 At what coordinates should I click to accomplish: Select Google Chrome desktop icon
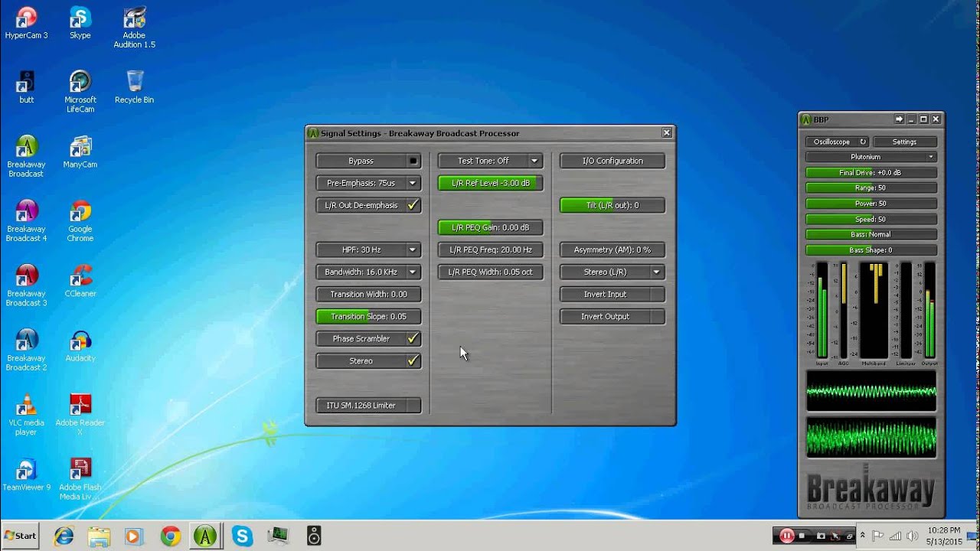(80, 220)
